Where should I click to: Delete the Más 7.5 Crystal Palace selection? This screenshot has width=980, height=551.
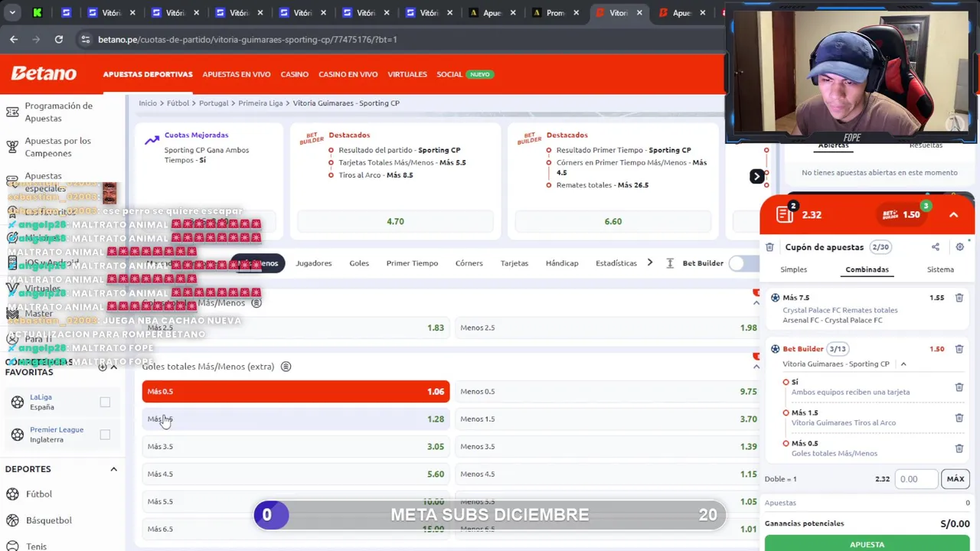(x=959, y=298)
